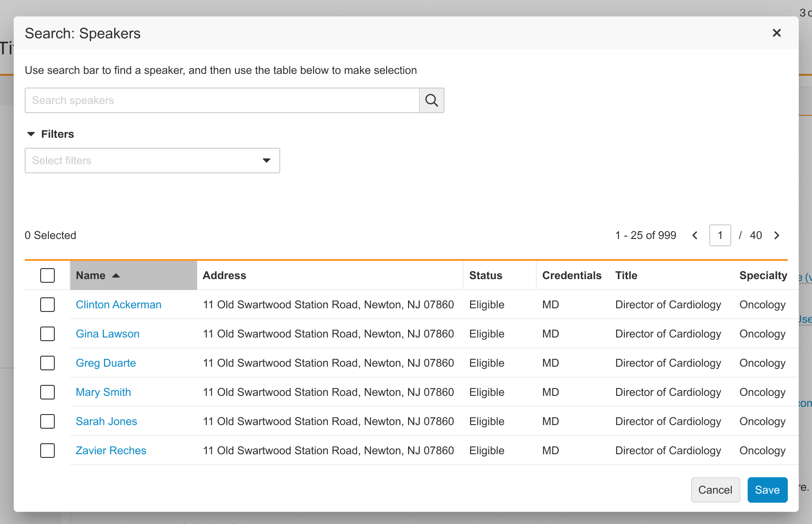Select the Clinton Ackerman checkbox
The image size is (812, 524).
(x=47, y=305)
